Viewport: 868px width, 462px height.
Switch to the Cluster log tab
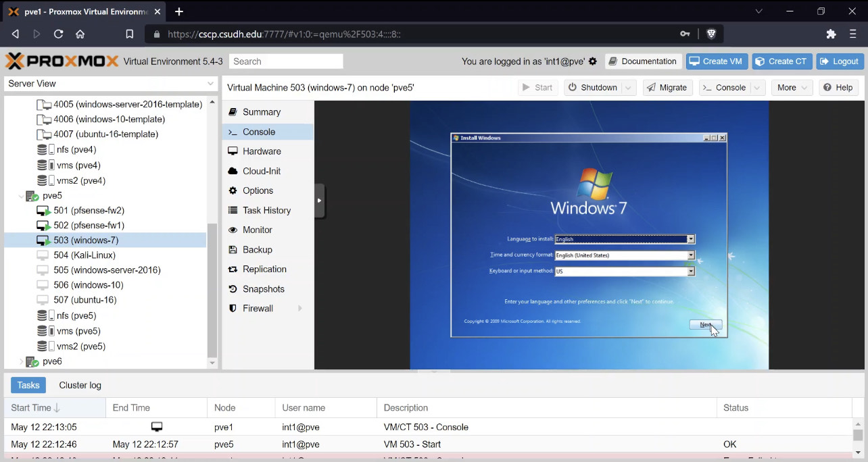click(80, 386)
